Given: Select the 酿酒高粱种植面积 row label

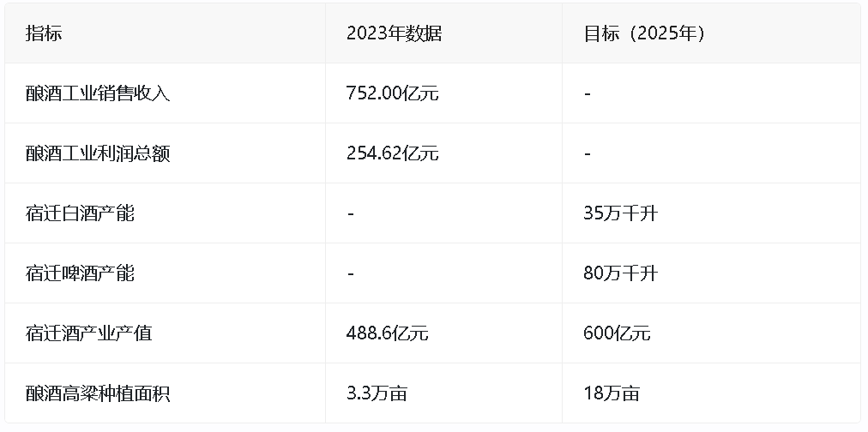Looking at the screenshot, I should tap(98, 393).
